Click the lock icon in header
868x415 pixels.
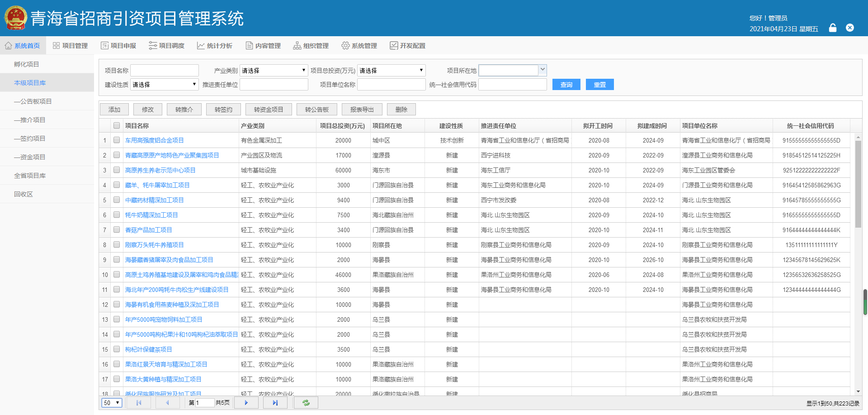point(832,28)
